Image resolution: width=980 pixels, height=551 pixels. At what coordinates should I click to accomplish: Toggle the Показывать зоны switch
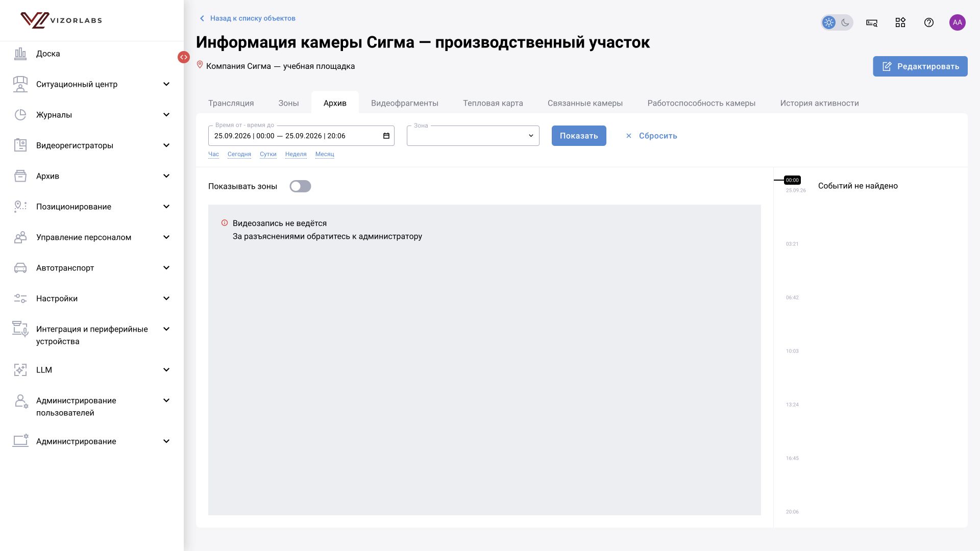coord(300,186)
